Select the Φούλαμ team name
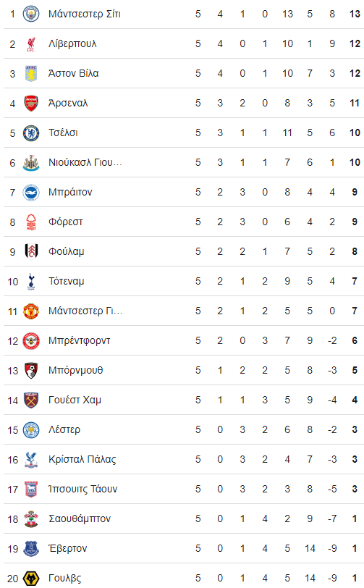 click(67, 251)
